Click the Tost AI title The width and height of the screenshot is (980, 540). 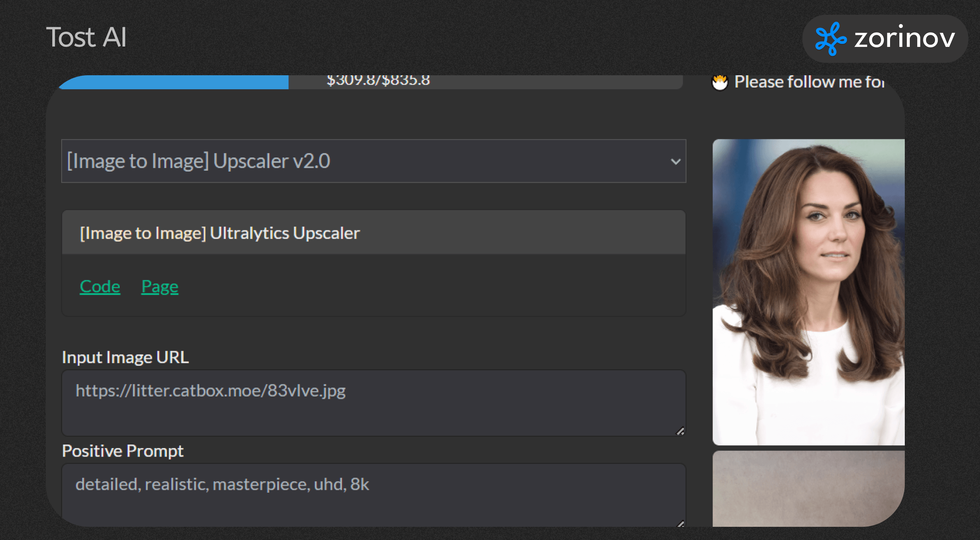(86, 37)
